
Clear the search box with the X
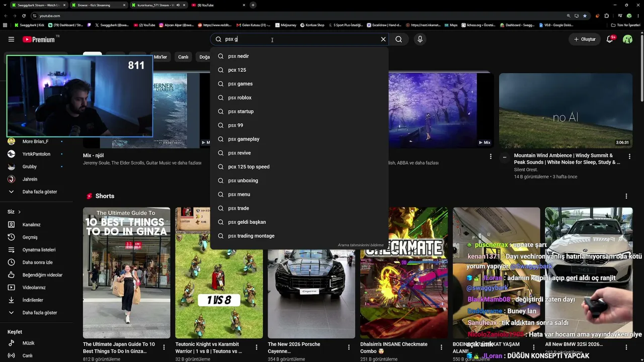coord(383,39)
